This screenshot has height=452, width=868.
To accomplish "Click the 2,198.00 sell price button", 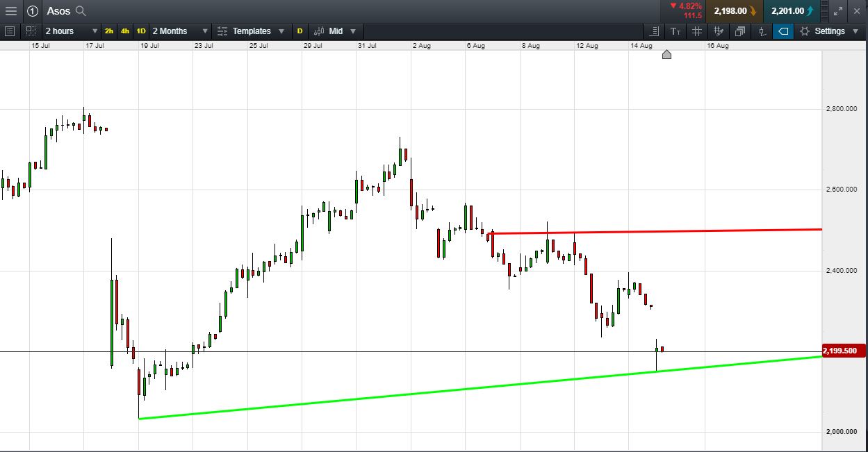I will (735, 10).
